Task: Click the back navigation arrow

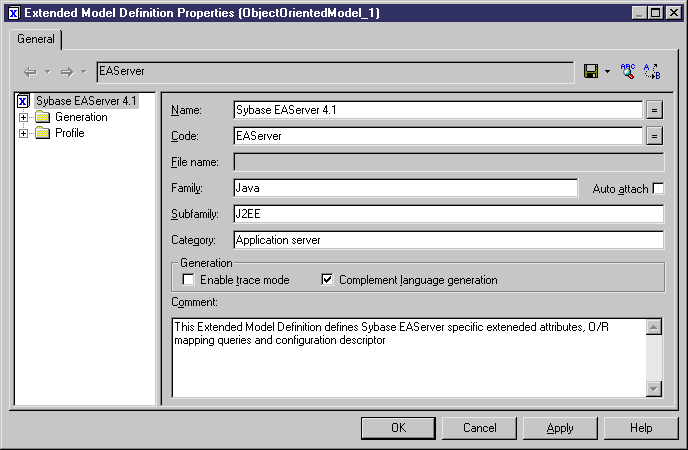Action: (x=30, y=71)
